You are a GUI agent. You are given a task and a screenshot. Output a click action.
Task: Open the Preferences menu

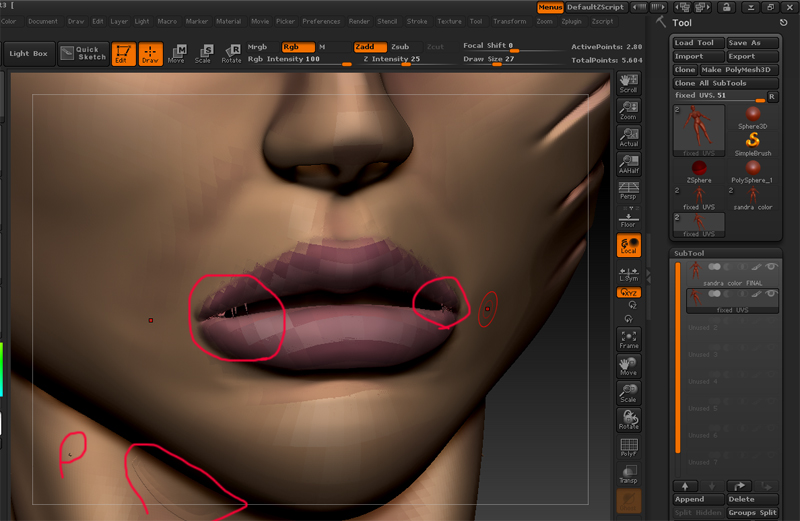pyautogui.click(x=321, y=21)
